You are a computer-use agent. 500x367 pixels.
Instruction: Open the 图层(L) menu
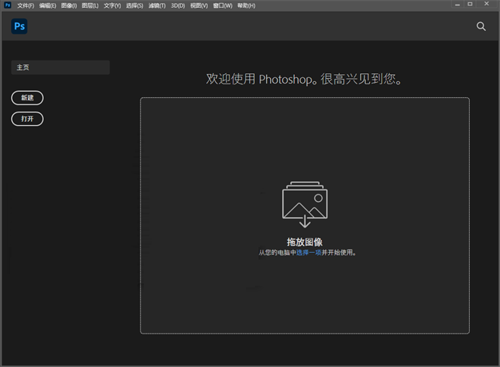(x=90, y=6)
